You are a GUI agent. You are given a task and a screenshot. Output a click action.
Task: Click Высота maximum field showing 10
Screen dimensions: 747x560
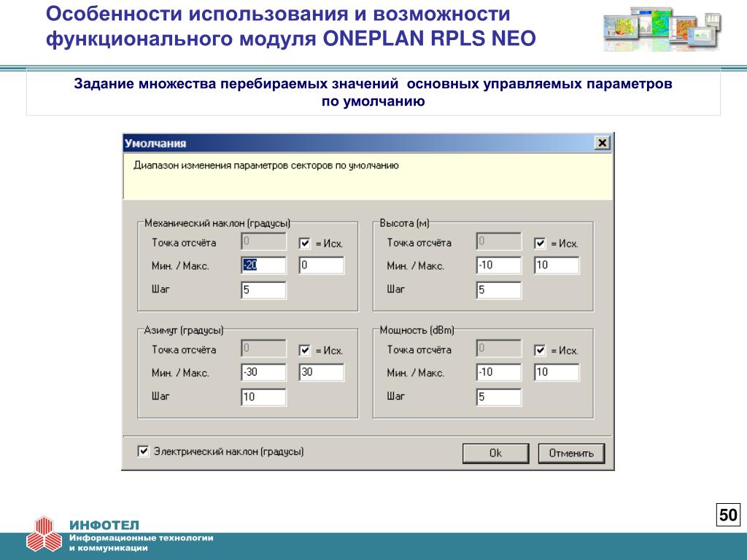pos(557,265)
